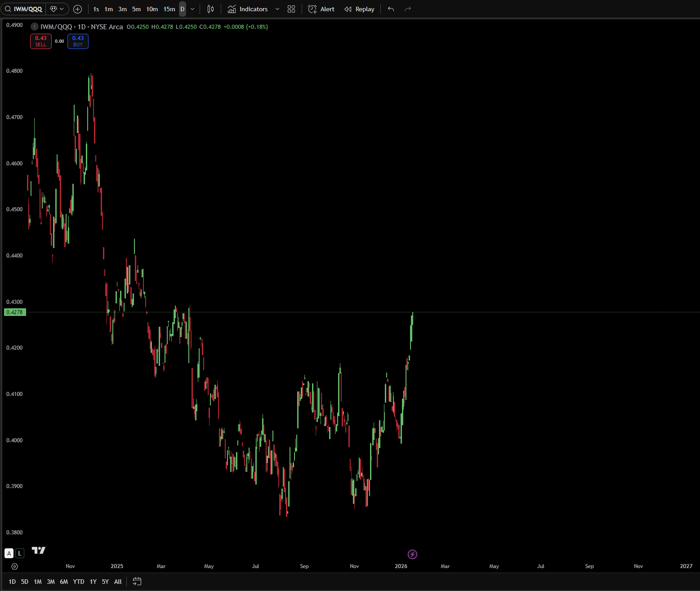Image resolution: width=700 pixels, height=591 pixels.
Task: Click the purple lightning event marker
Action: (x=412, y=554)
